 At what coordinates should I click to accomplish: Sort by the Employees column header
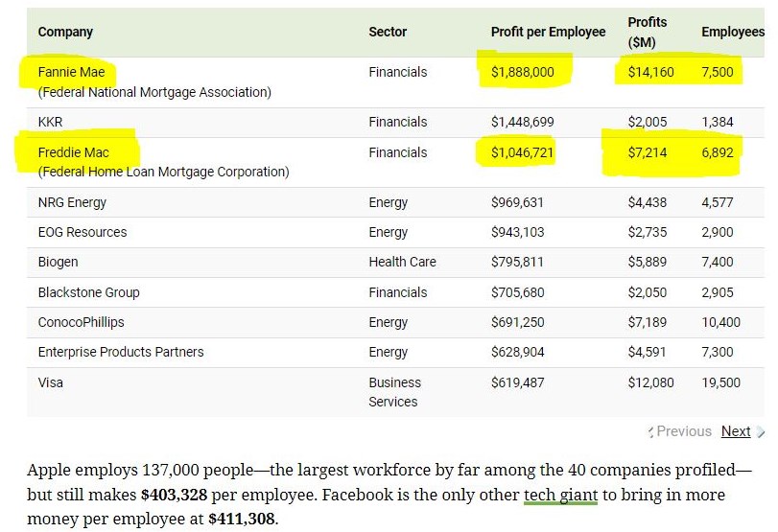733,32
